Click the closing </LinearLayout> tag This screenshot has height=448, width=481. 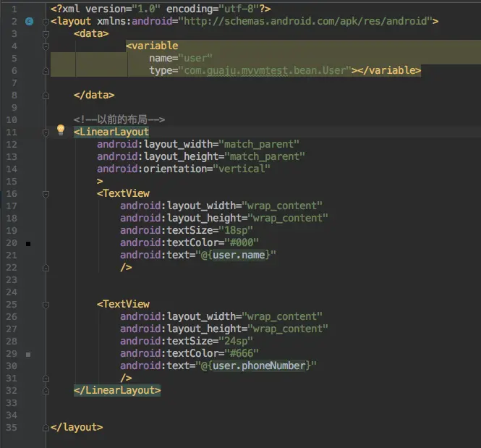(x=117, y=390)
